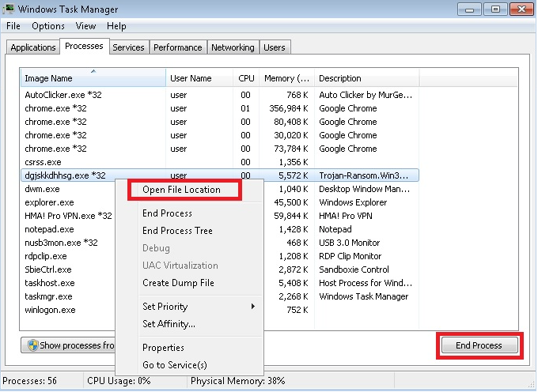Switch to the Services tab
This screenshot has height=392, width=538.
(x=128, y=47)
